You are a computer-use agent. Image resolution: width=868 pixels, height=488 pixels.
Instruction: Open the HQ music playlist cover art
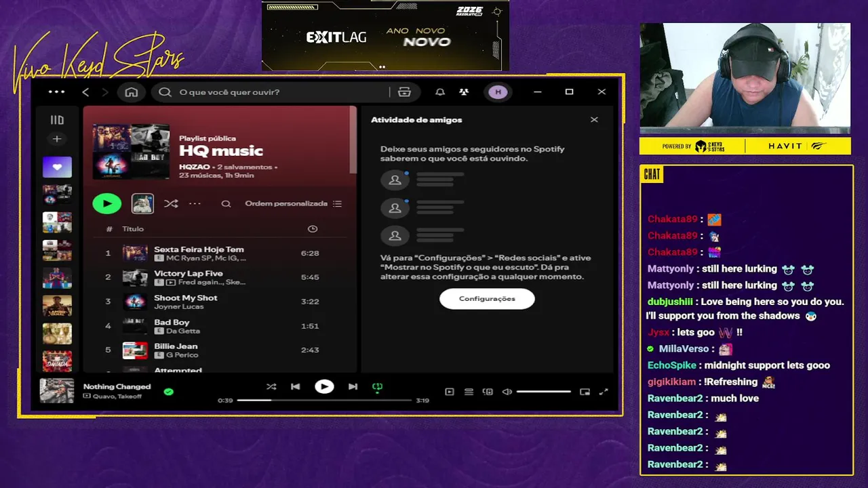131,151
